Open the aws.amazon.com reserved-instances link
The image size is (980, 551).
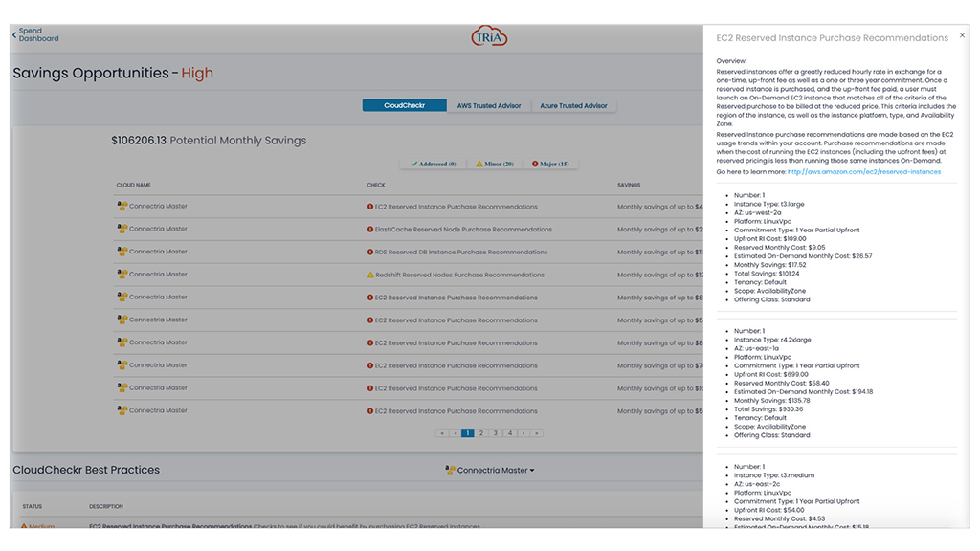(864, 172)
